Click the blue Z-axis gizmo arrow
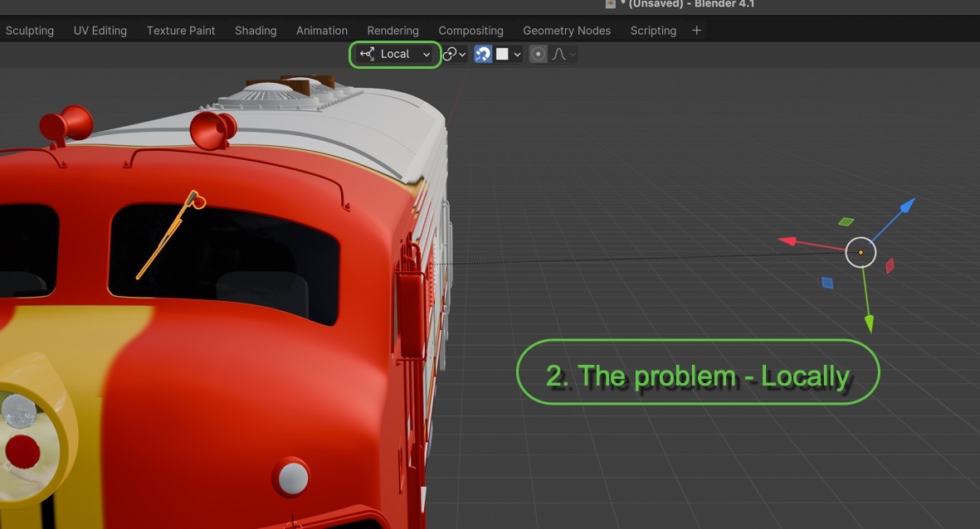Viewport: 980px width, 529px height. tap(908, 206)
